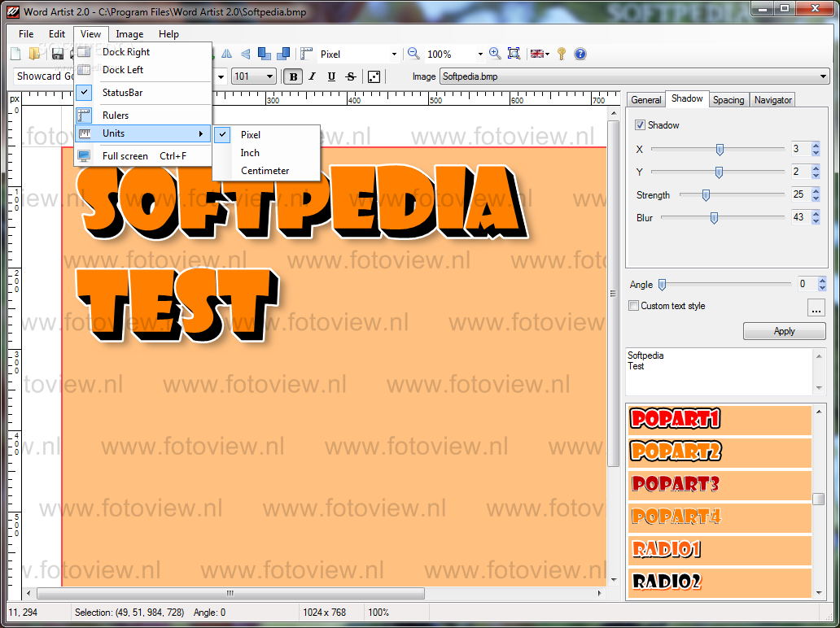Image resolution: width=840 pixels, height=628 pixels.
Task: Click the ruler icon beside Pixel dropdown
Action: pyautogui.click(x=306, y=54)
